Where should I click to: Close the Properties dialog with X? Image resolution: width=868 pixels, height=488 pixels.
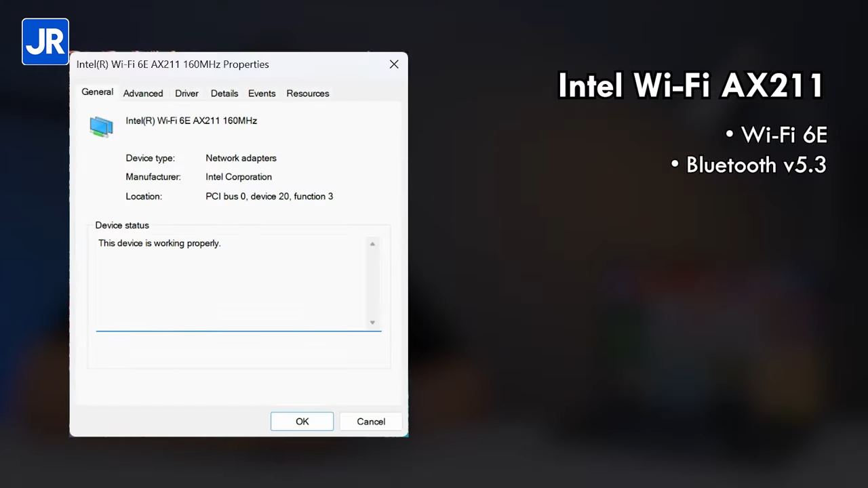tap(393, 64)
